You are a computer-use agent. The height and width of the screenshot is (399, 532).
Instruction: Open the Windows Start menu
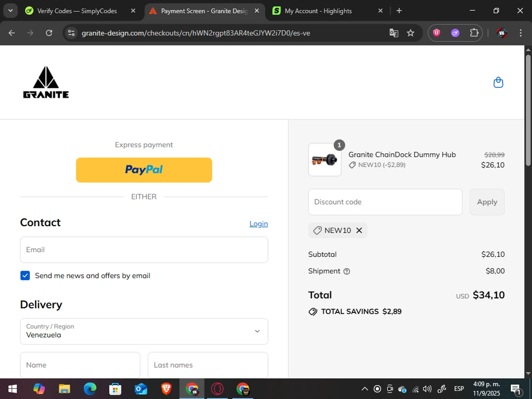12,389
